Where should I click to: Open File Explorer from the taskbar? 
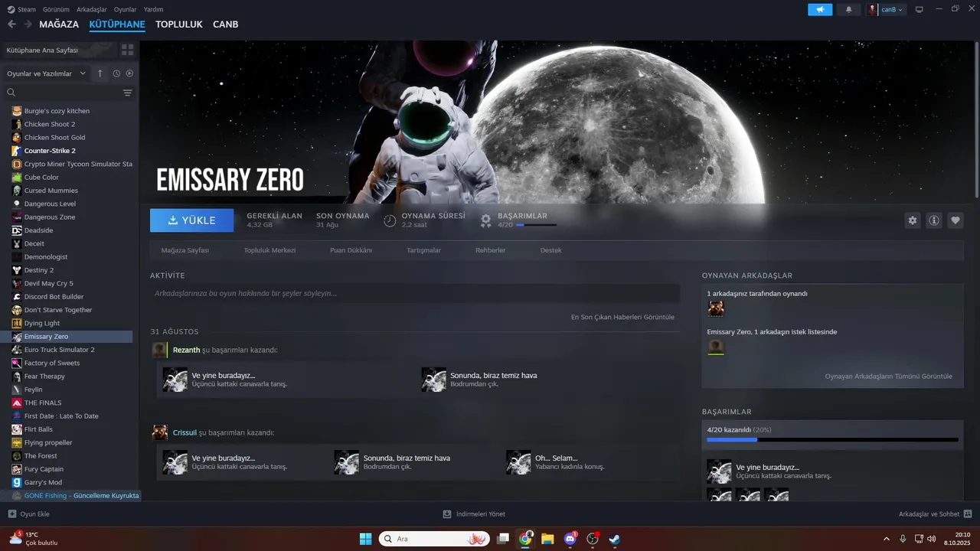[x=547, y=539]
